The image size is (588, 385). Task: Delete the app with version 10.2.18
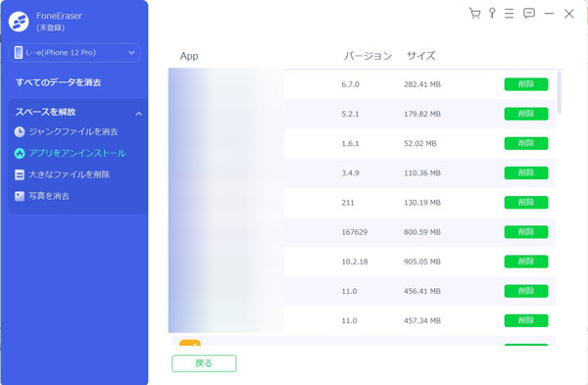pos(526,262)
